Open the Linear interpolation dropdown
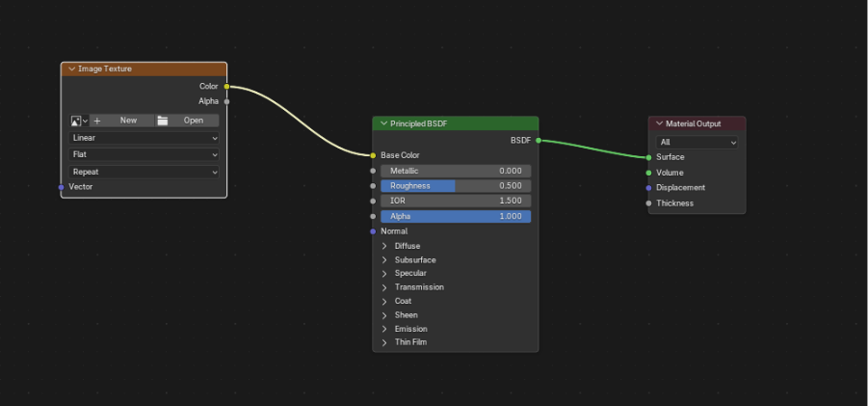The width and height of the screenshot is (868, 406). coord(144,138)
